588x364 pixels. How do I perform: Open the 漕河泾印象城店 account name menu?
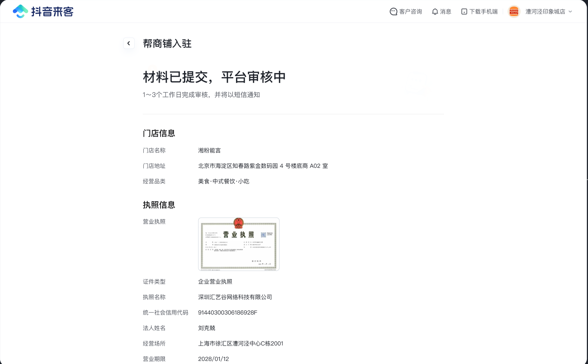click(x=545, y=12)
